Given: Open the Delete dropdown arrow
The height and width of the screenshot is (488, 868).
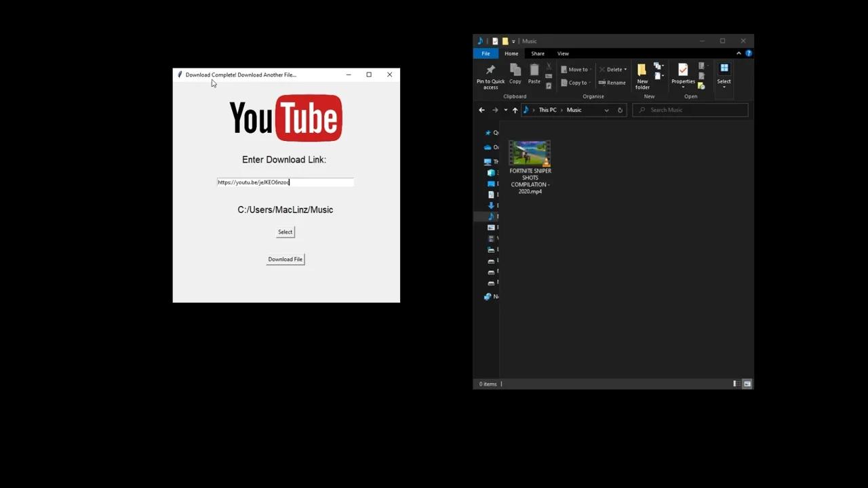Looking at the screenshot, I should (x=624, y=69).
